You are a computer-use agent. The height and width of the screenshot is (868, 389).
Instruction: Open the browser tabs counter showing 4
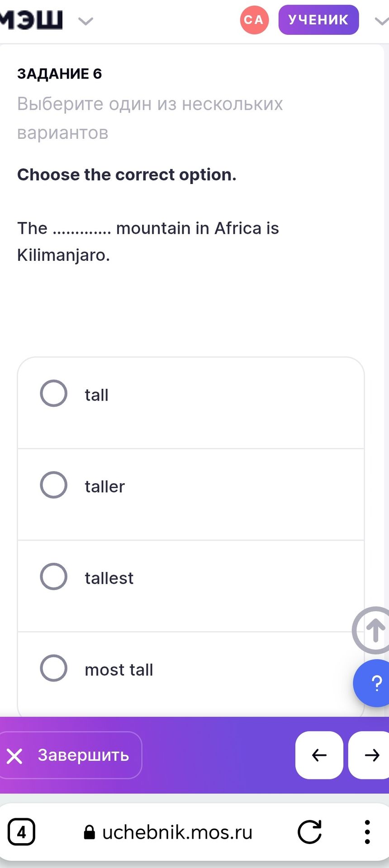point(21,832)
